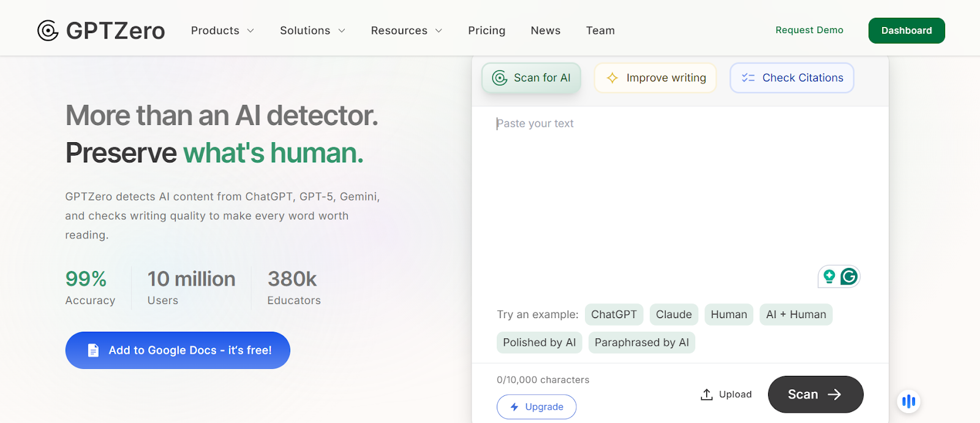Click the Request Demo link

(x=809, y=30)
